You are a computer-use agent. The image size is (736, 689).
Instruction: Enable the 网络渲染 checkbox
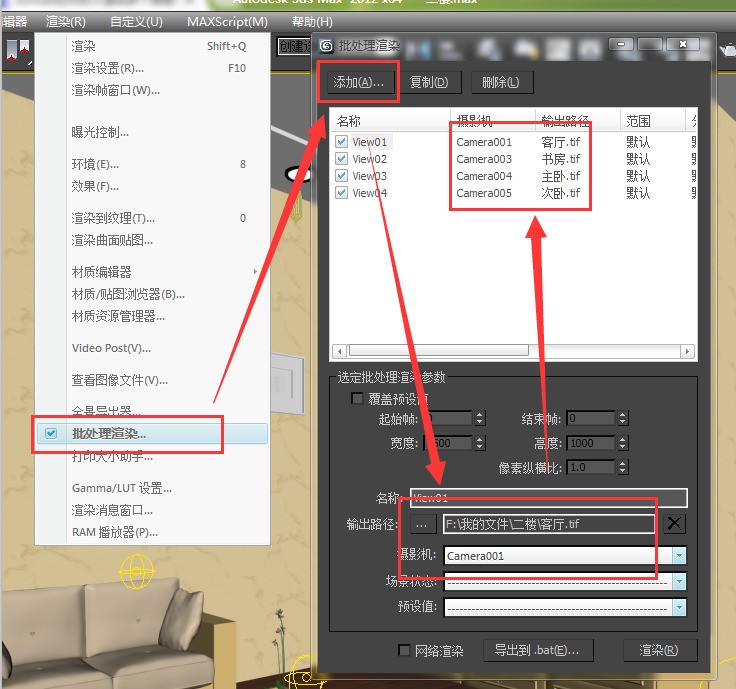(404, 650)
